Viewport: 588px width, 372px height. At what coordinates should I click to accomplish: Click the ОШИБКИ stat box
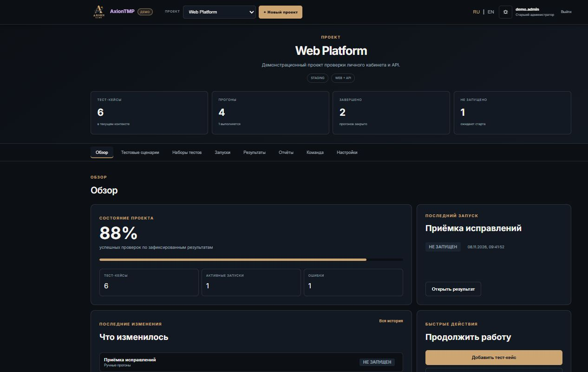[x=353, y=282]
